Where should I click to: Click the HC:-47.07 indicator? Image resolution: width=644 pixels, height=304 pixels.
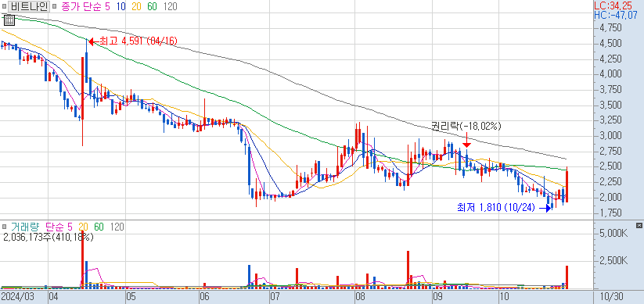(x=616, y=16)
